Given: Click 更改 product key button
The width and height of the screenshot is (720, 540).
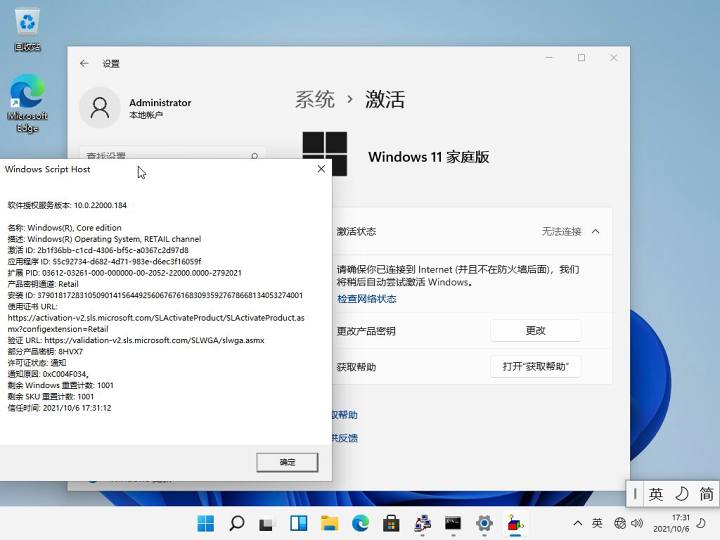Looking at the screenshot, I should click(535, 330).
